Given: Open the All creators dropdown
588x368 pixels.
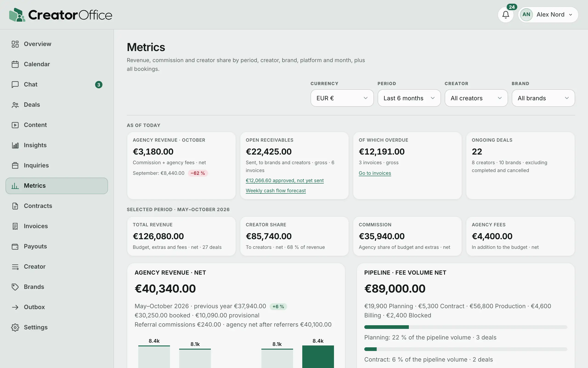Looking at the screenshot, I should pyautogui.click(x=476, y=98).
